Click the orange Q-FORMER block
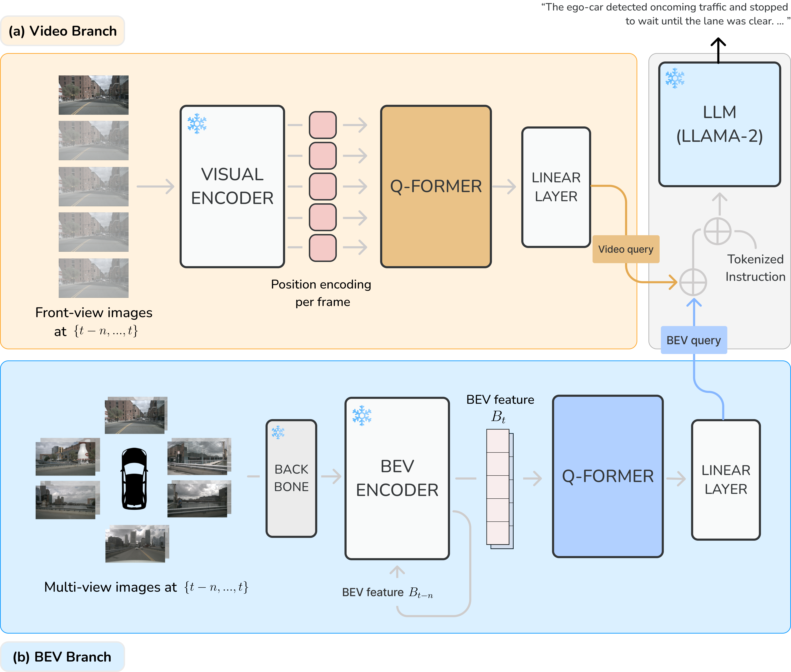791x672 pixels. [x=436, y=186]
